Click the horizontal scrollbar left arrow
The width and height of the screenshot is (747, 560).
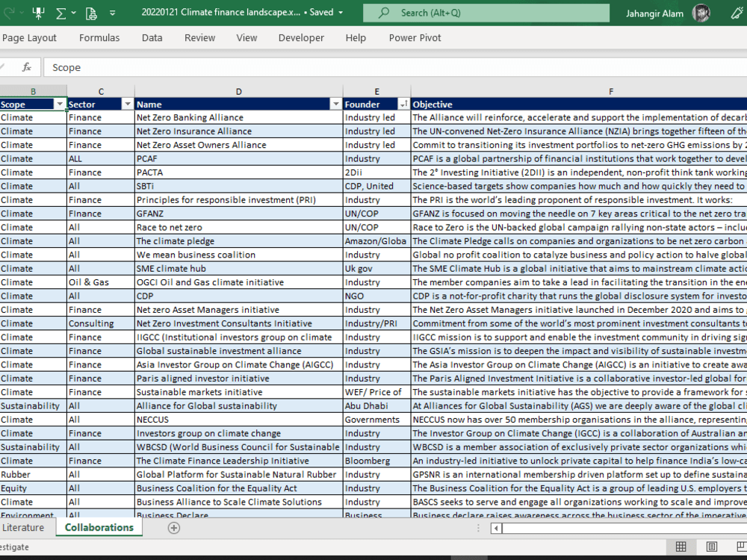[496, 528]
